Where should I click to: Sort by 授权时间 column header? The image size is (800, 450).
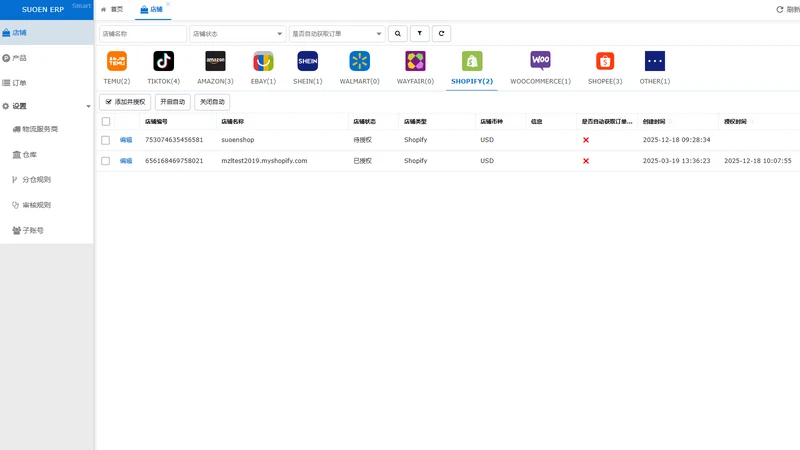point(735,121)
